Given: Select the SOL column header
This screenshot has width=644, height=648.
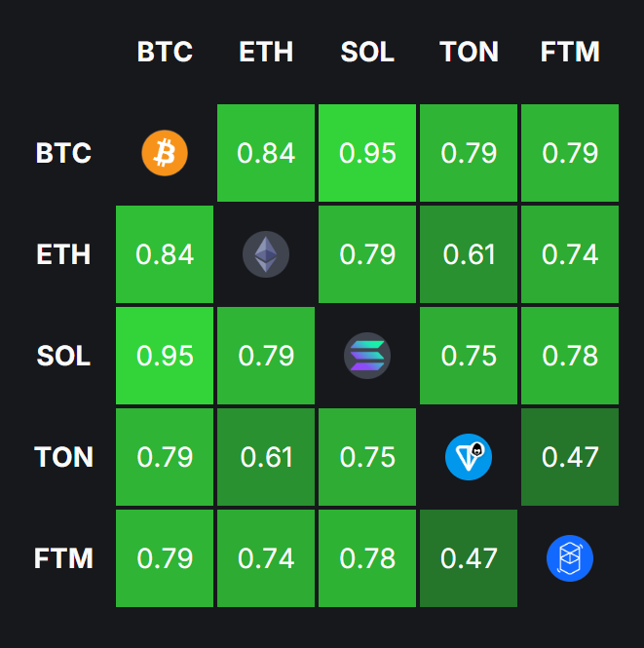Looking at the screenshot, I should click(367, 52).
